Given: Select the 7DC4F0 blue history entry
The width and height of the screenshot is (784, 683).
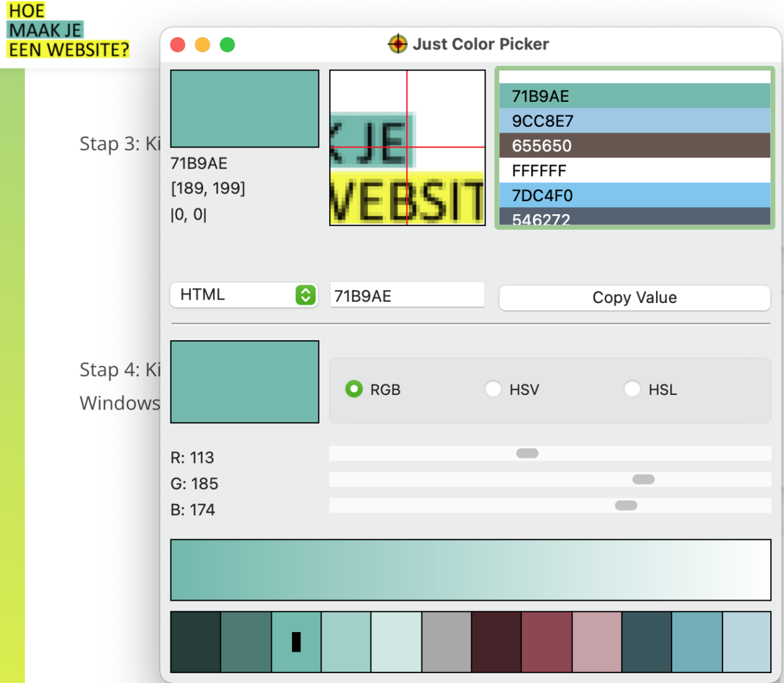Looking at the screenshot, I should click(x=634, y=195).
